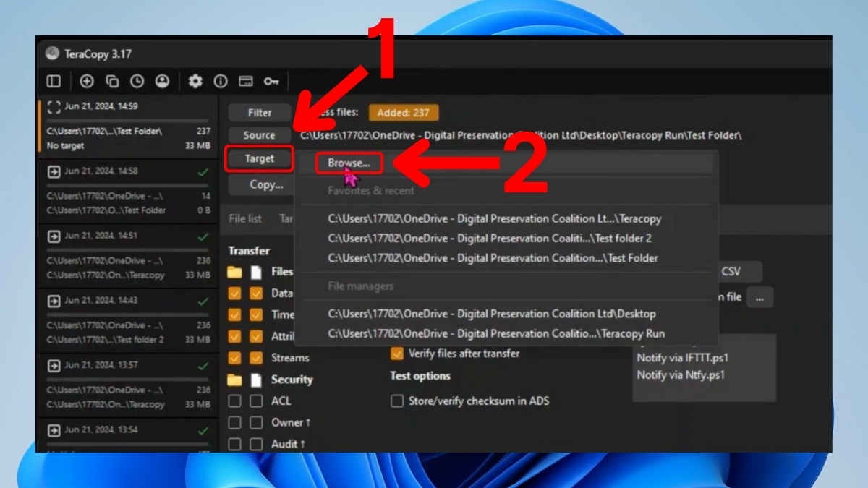
Task: Click the key license icon
Action: pos(271,81)
